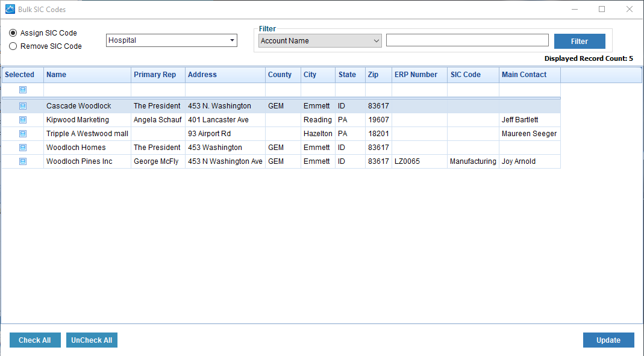The image size is (644, 356).
Task: Click the 401 Lancaster Ave address cell
Action: 225,120
